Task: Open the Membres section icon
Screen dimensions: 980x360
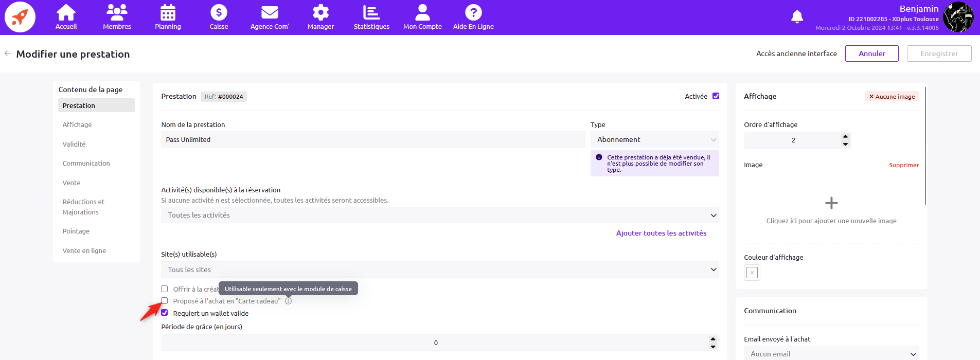Action: [x=117, y=13]
